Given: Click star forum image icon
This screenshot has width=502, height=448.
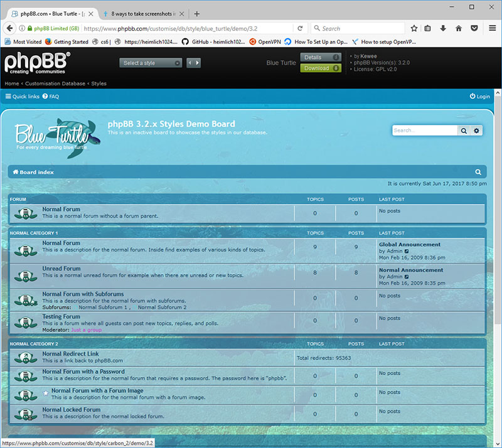Looking at the screenshot, I should click(46, 393).
